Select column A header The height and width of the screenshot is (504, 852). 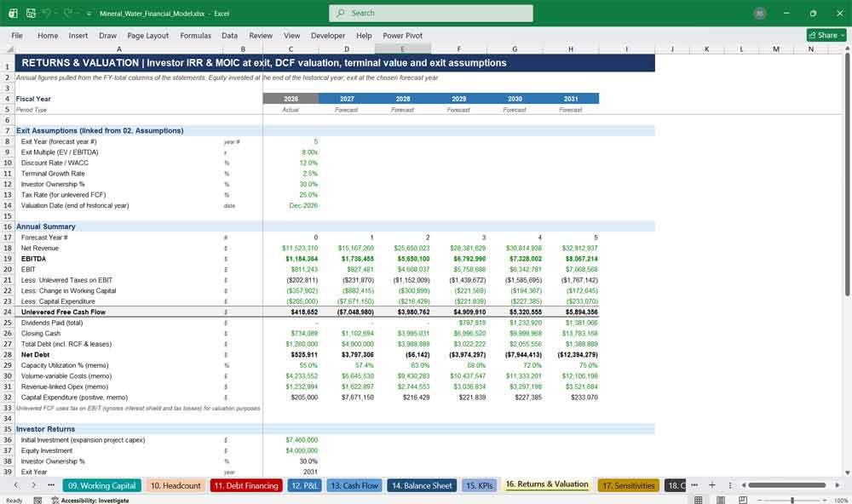pyautogui.click(x=119, y=49)
